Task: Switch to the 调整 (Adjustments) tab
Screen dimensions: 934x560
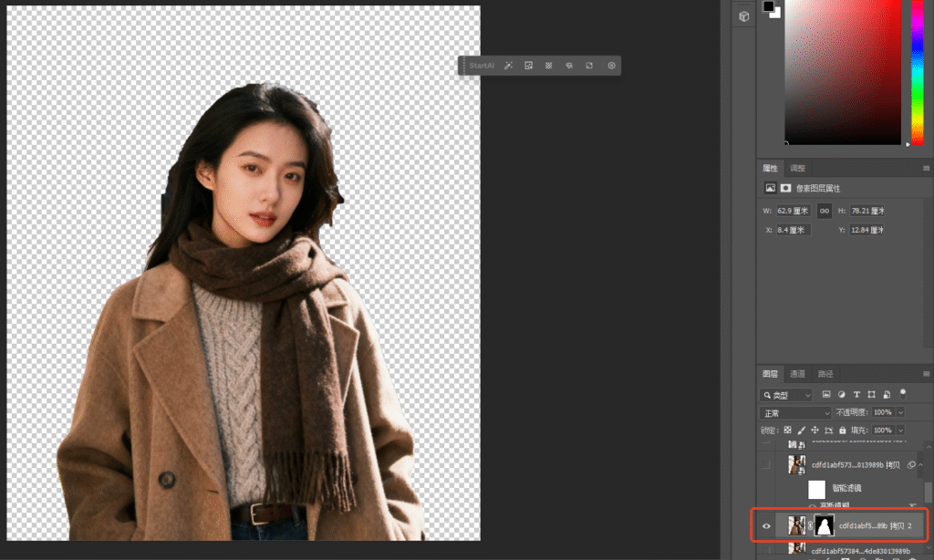Action: coord(797,169)
